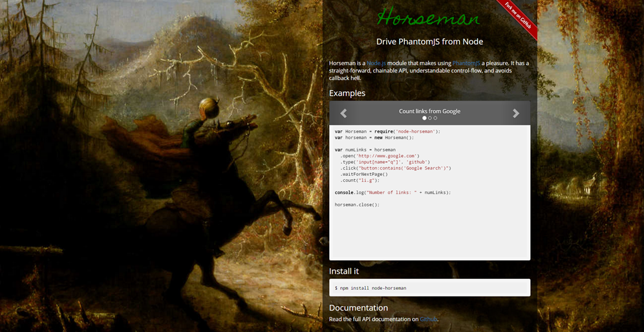Show the previous example with left chevron

pos(344,113)
